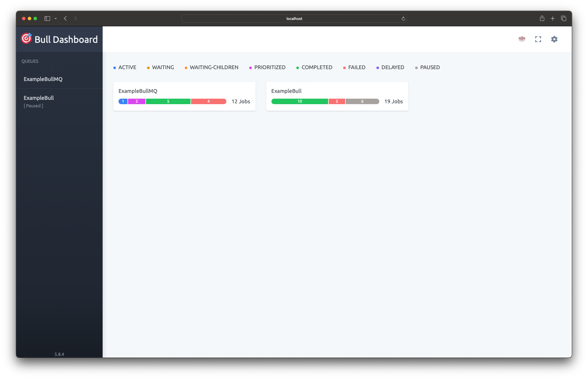Open the Redis stats stack icon
The image size is (588, 379).
coord(522,39)
